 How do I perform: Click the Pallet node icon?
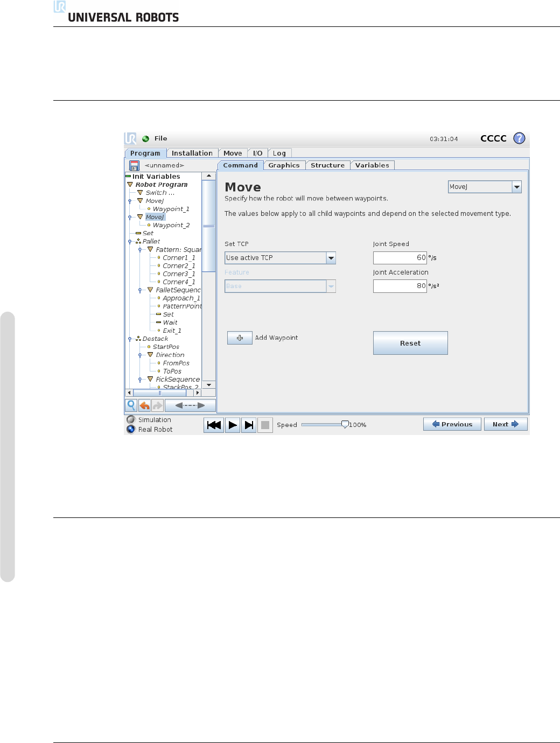tap(138, 241)
